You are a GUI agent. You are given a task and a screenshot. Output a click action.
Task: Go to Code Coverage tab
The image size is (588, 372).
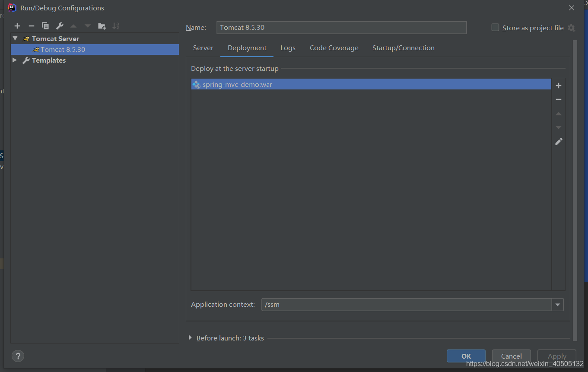tap(334, 48)
